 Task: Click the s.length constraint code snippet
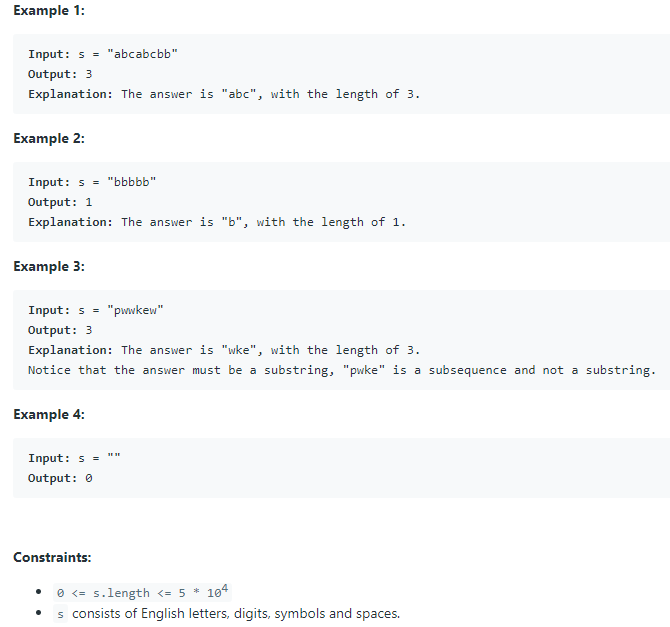tap(142, 592)
